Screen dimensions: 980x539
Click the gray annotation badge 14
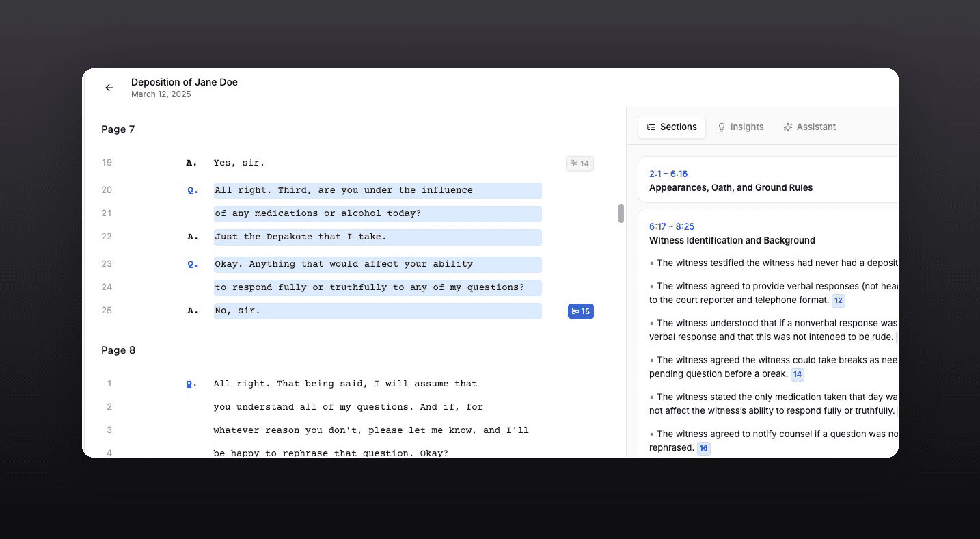tap(580, 163)
